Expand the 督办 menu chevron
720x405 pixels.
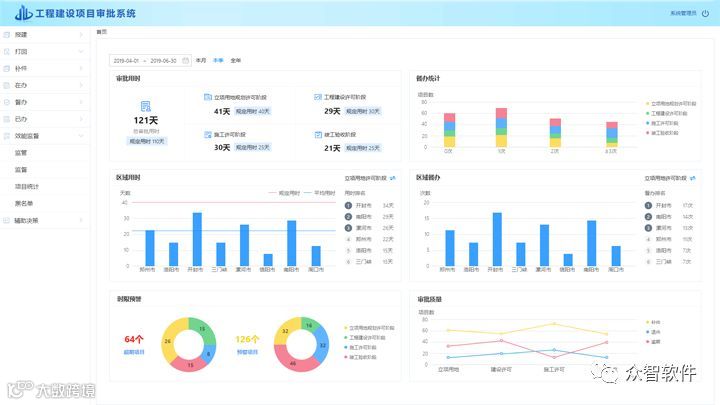pos(81,102)
